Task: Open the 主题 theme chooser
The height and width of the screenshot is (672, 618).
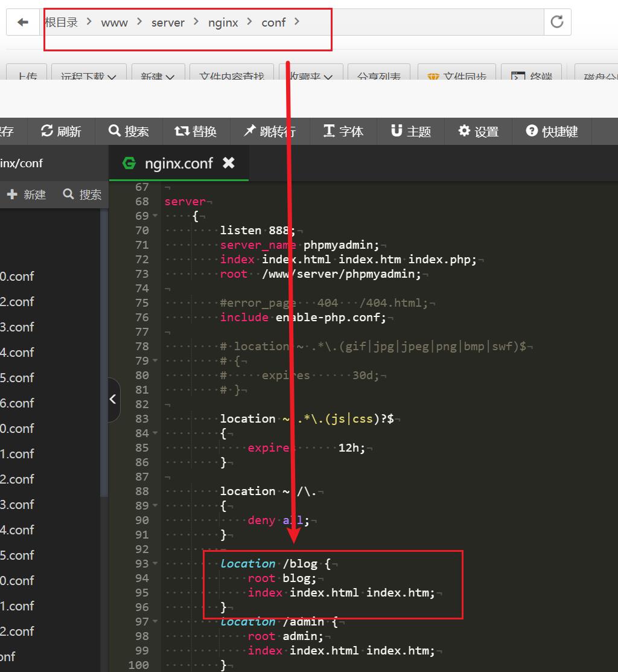Action: click(411, 131)
